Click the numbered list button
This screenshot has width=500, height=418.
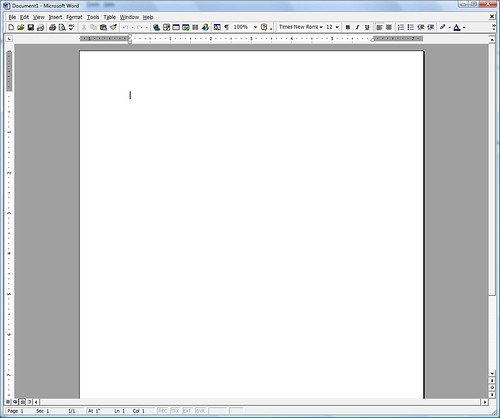click(x=401, y=27)
